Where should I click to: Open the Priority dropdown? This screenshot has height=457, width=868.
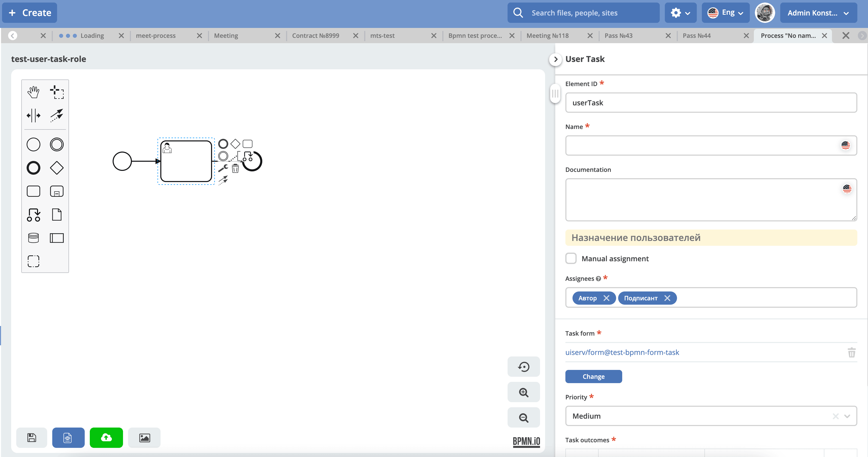point(847,416)
